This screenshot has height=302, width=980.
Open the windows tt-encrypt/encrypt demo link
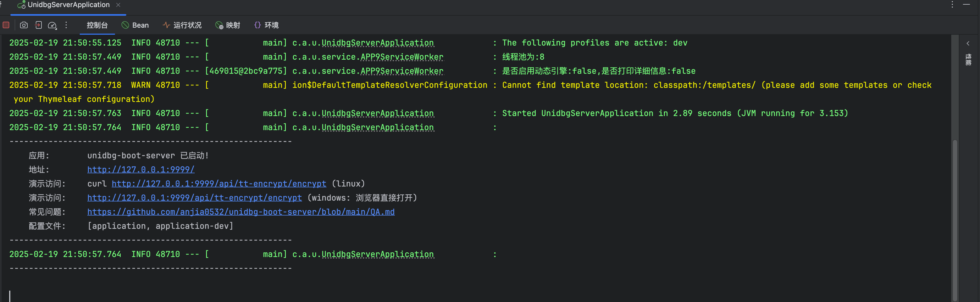coord(194,198)
